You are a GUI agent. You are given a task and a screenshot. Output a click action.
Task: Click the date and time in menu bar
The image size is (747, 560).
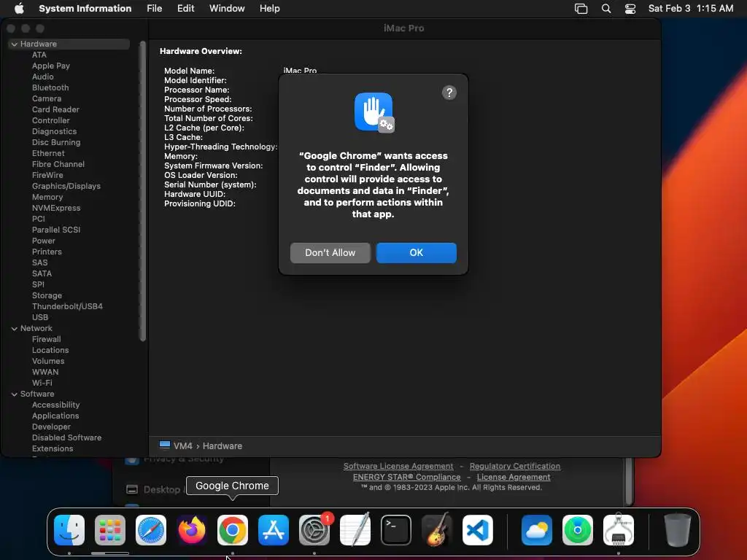[690, 8]
